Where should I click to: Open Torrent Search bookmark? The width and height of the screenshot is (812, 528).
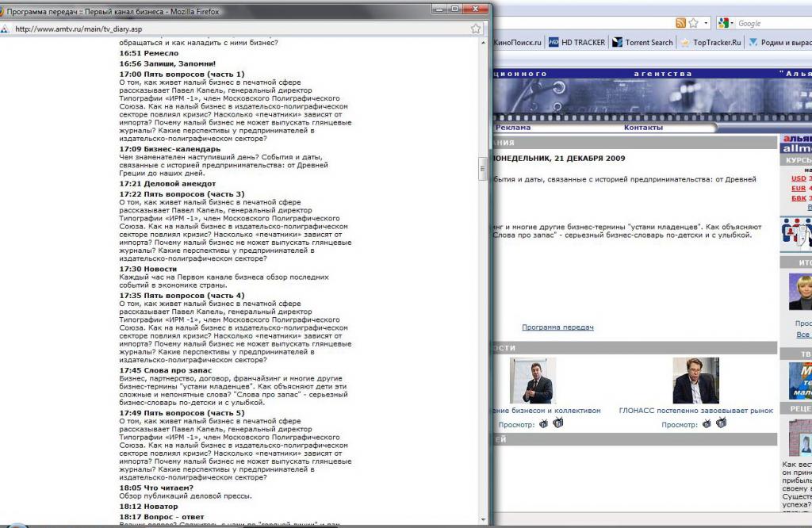click(642, 43)
